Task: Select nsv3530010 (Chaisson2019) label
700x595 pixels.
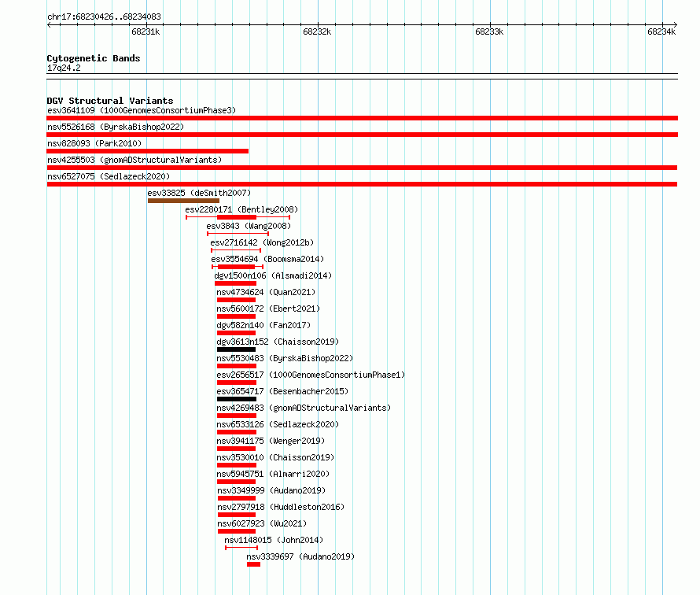Action: [x=275, y=457]
